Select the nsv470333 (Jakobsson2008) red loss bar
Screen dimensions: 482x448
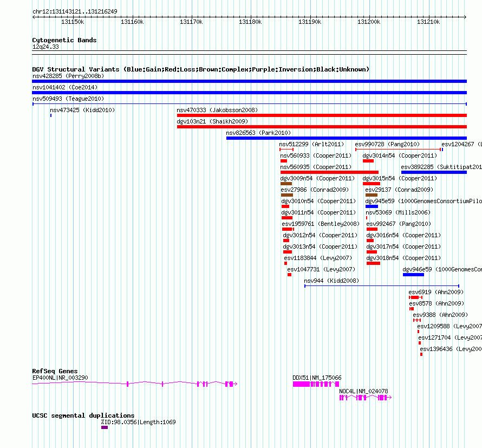tap(322, 115)
